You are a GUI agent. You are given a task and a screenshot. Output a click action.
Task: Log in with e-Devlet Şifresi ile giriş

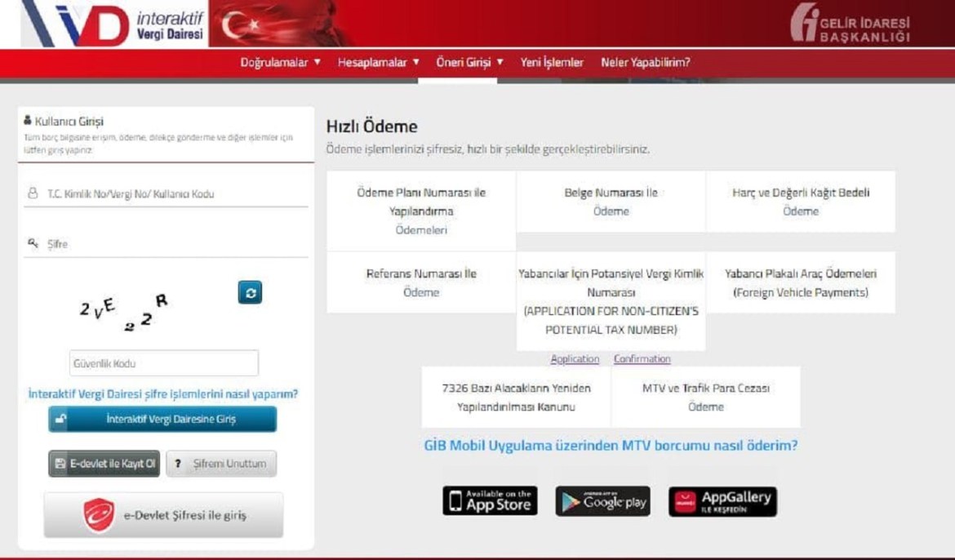(163, 515)
